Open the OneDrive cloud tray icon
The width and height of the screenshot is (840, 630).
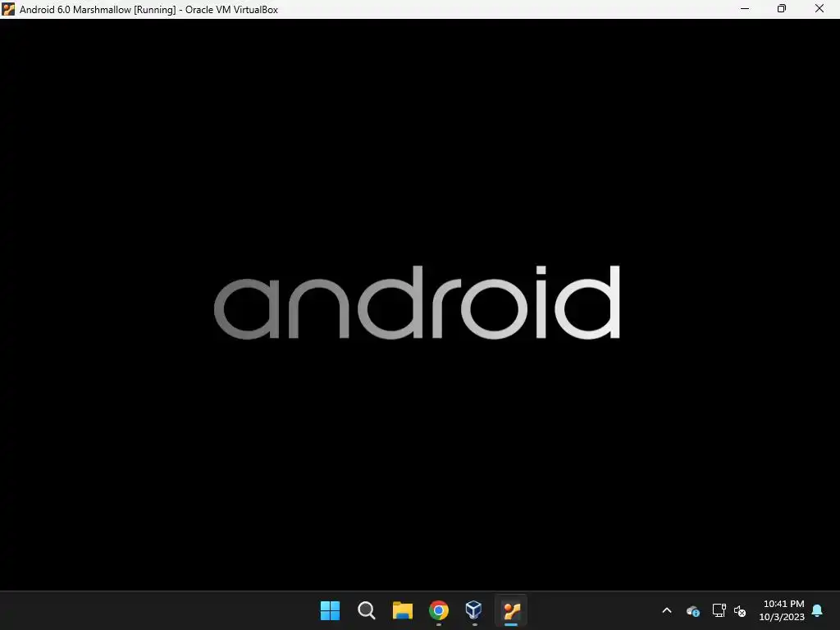click(692, 610)
